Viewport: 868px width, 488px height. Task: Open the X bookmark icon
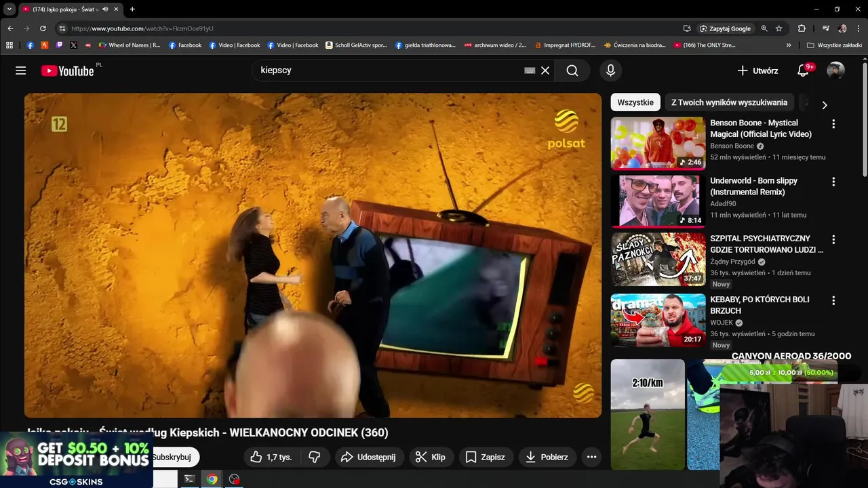pos(73,45)
